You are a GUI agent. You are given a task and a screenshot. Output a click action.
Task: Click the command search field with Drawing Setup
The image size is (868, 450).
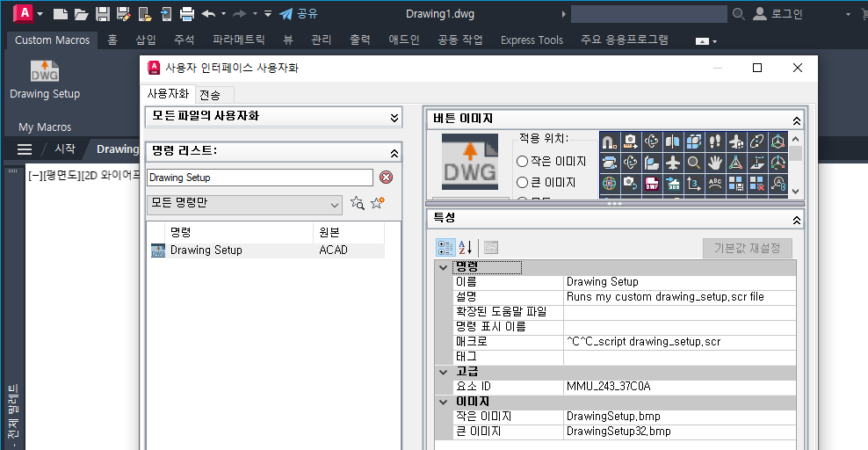coord(260,178)
